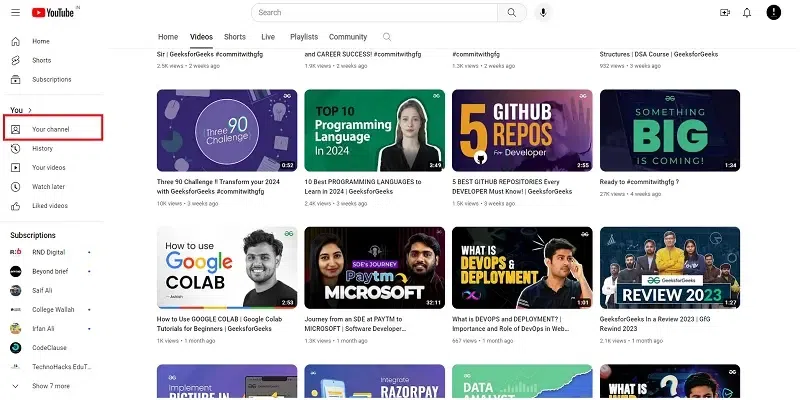Switch to the channel Home tab

(168, 37)
